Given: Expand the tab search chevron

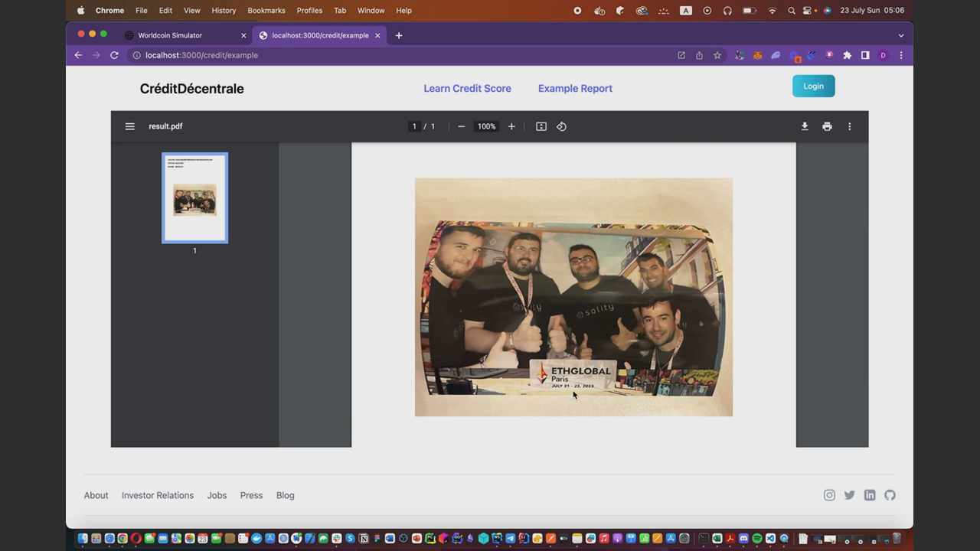Looking at the screenshot, I should point(901,35).
